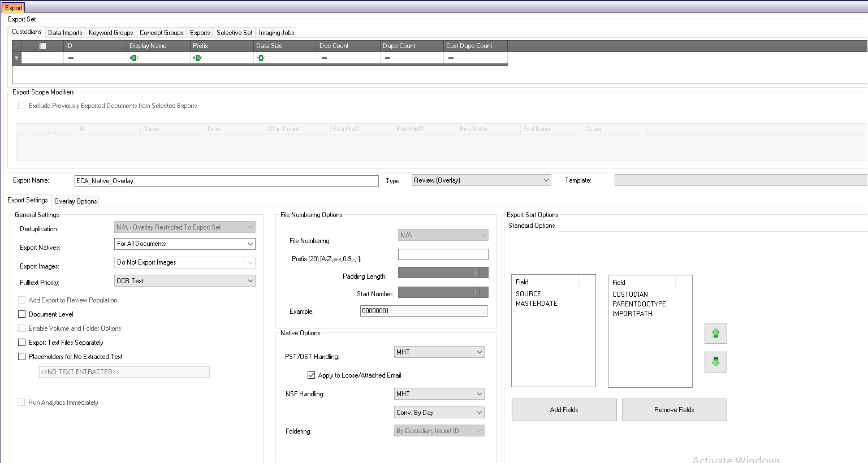Screen dimensions: 868x463
Task: Click the Template field
Action: tap(741, 180)
